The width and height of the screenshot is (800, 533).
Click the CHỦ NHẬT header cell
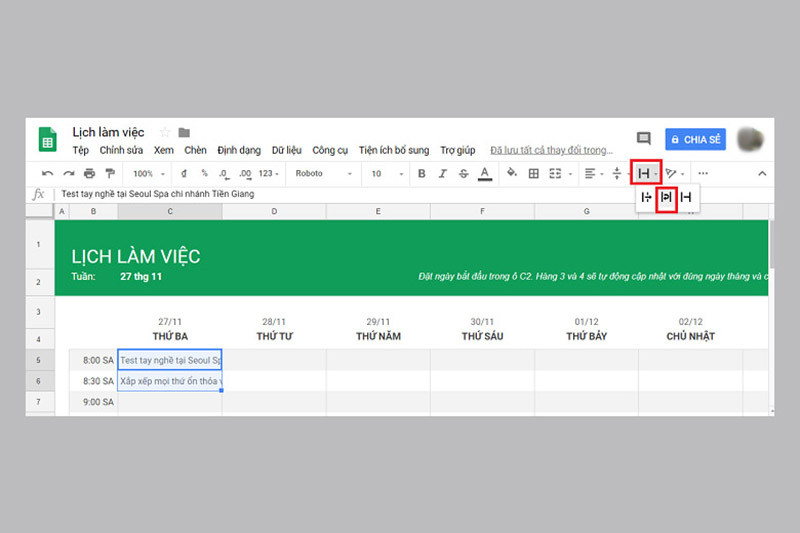[x=690, y=336]
